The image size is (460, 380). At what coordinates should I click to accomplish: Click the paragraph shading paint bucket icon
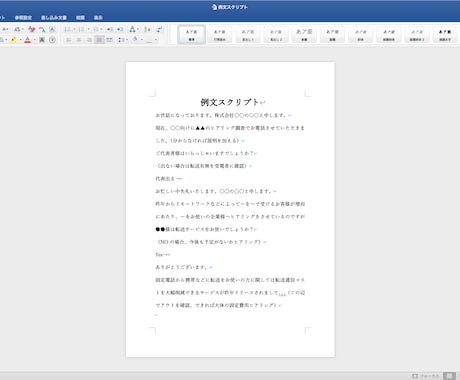[x=135, y=40]
